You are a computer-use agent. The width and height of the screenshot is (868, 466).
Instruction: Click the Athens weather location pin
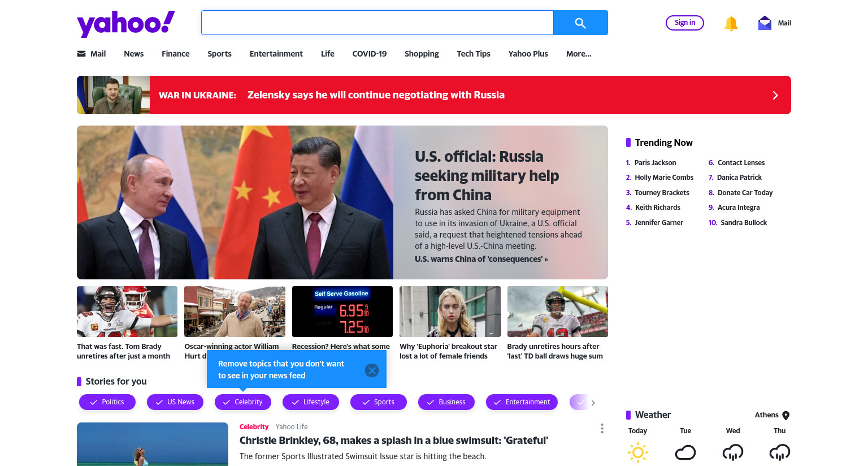(x=785, y=416)
